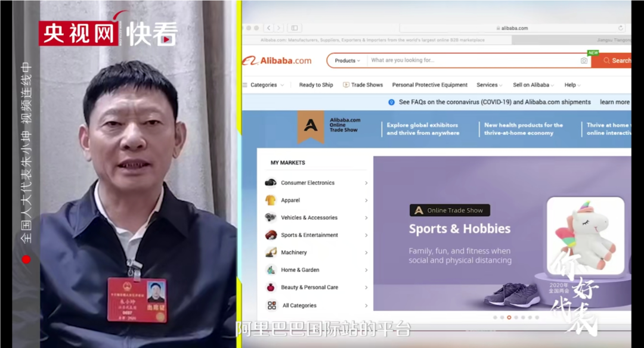
Task: Select the last carousel dot
Action: click(537, 317)
